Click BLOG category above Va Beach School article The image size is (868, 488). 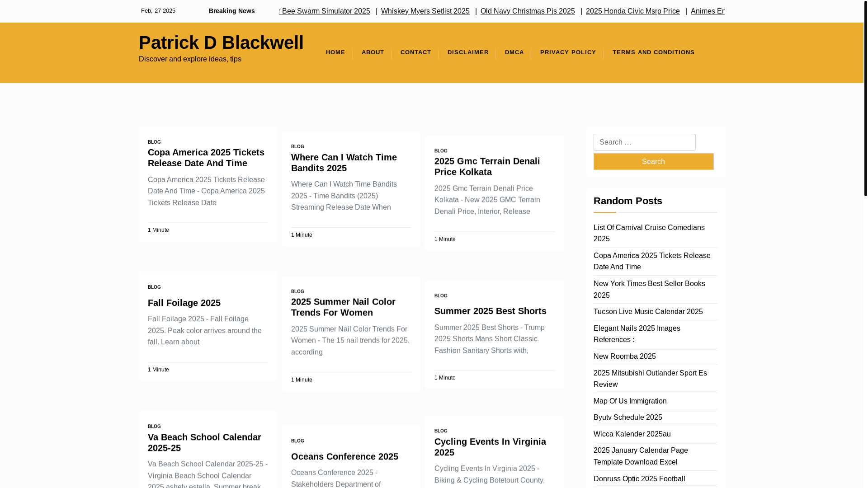click(x=154, y=427)
